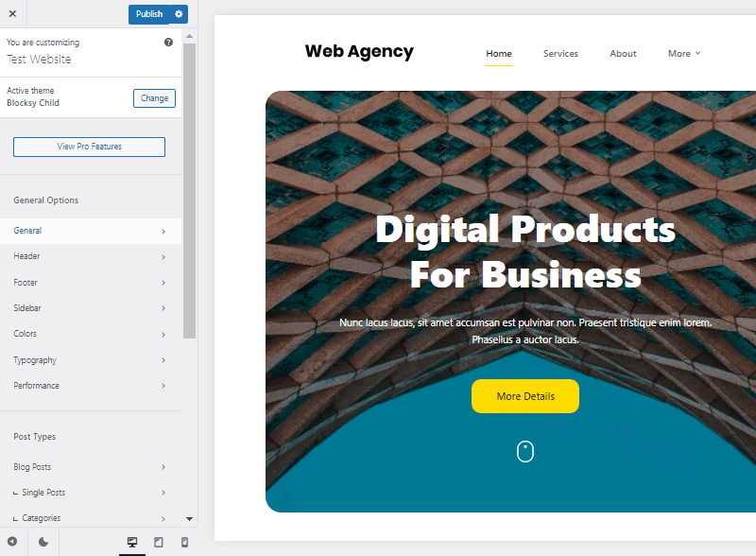Switch to desktop preview mode
The height and width of the screenshot is (556, 756).
pyautogui.click(x=132, y=542)
